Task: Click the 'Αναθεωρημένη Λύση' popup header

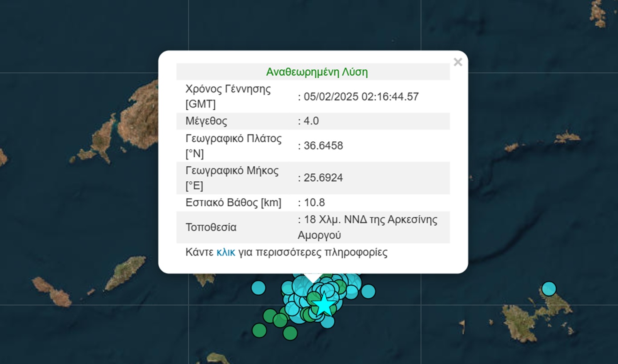Action: point(317,72)
